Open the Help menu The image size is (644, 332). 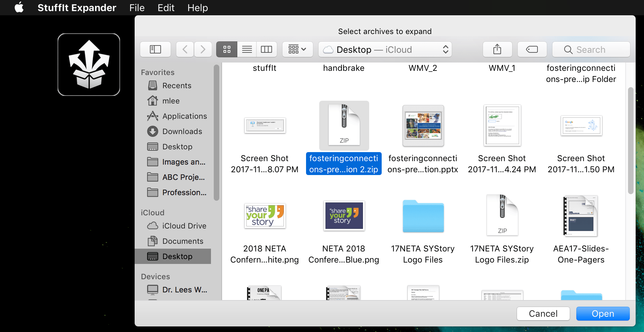(198, 8)
